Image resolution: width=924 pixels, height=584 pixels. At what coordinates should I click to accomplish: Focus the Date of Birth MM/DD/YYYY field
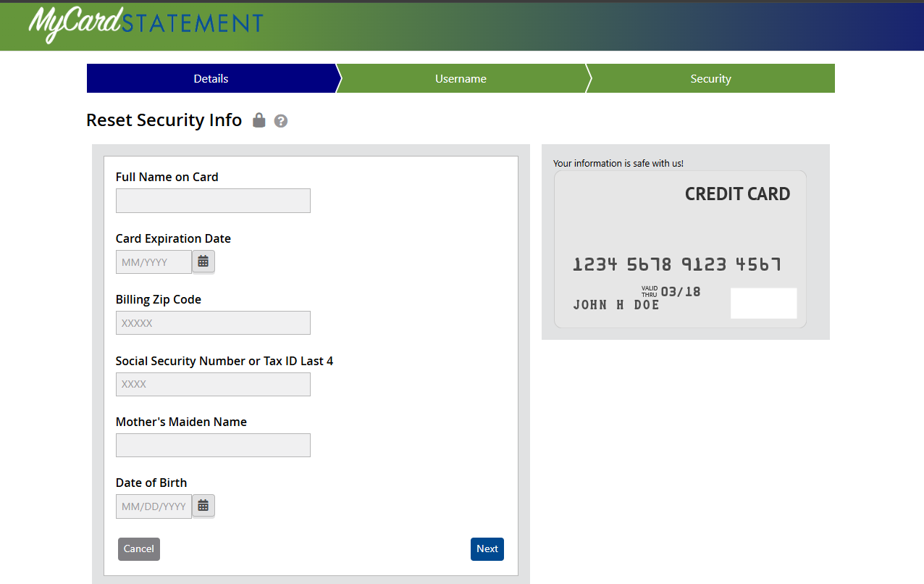point(154,506)
